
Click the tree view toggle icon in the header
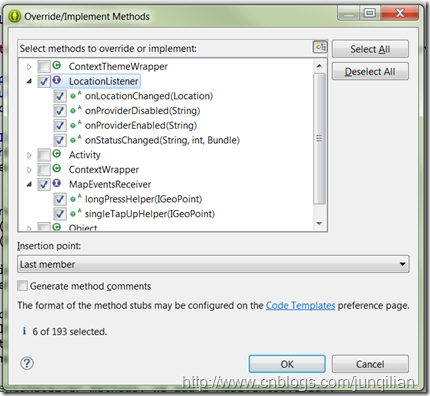pos(320,47)
